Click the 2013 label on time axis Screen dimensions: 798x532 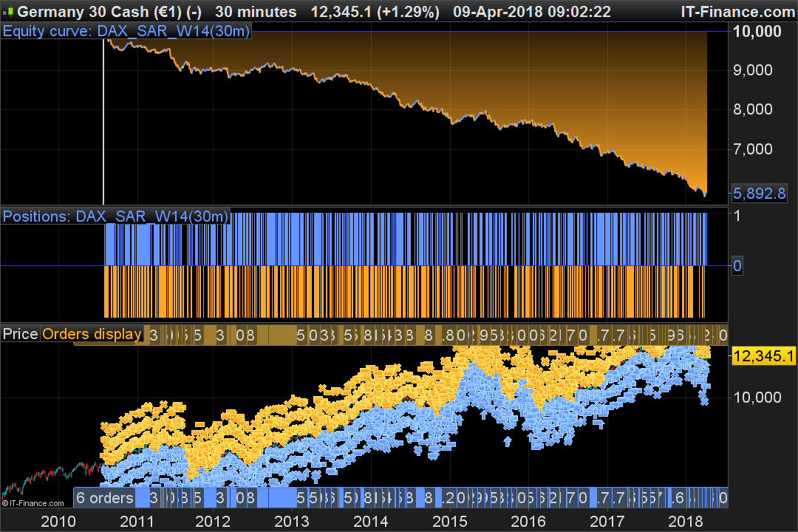[x=292, y=522]
